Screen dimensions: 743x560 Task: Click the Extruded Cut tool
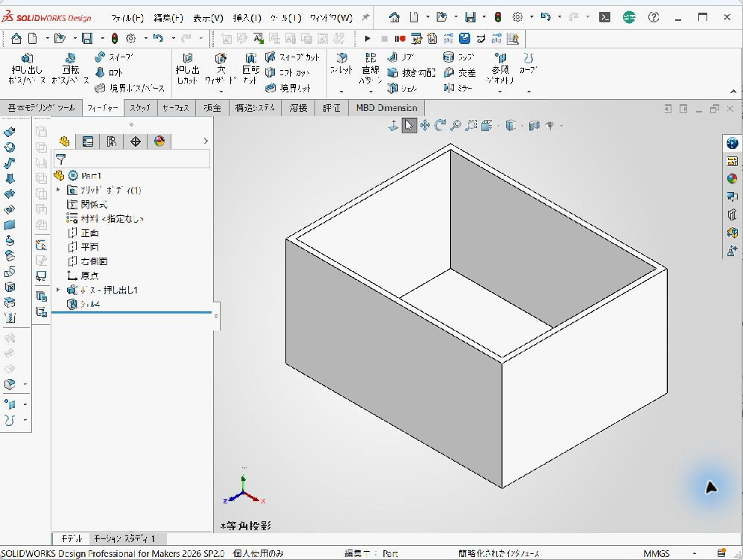(187, 69)
